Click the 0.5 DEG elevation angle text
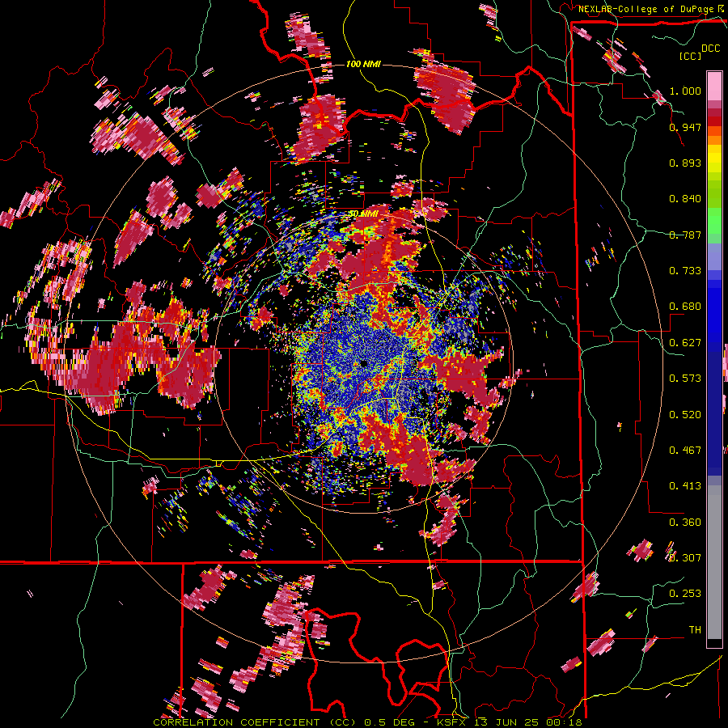 point(388,722)
